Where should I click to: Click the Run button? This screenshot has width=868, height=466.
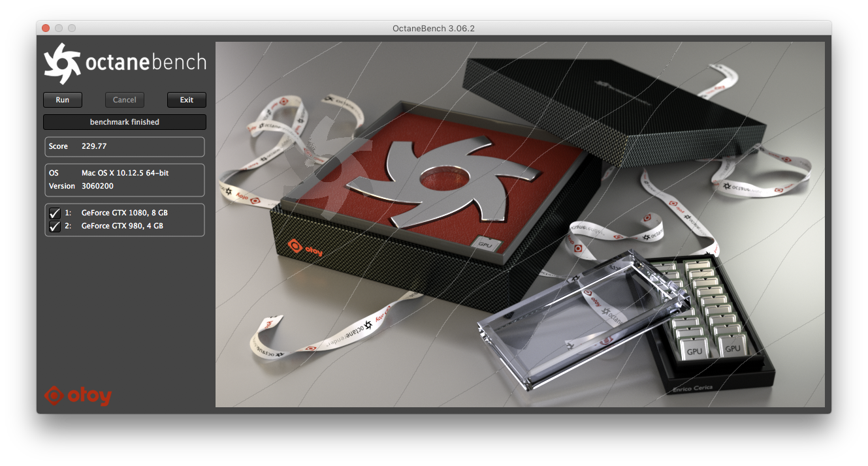[63, 100]
